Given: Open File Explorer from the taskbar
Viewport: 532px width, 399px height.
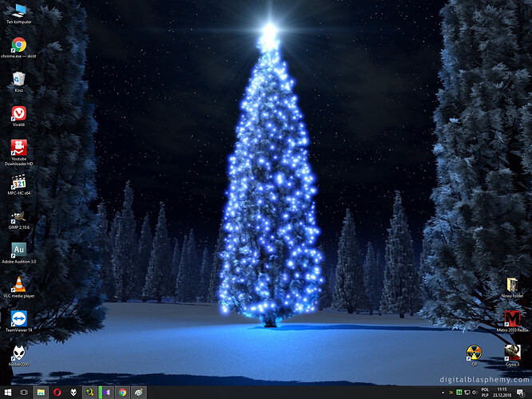Looking at the screenshot, I should pyautogui.click(x=40, y=393).
